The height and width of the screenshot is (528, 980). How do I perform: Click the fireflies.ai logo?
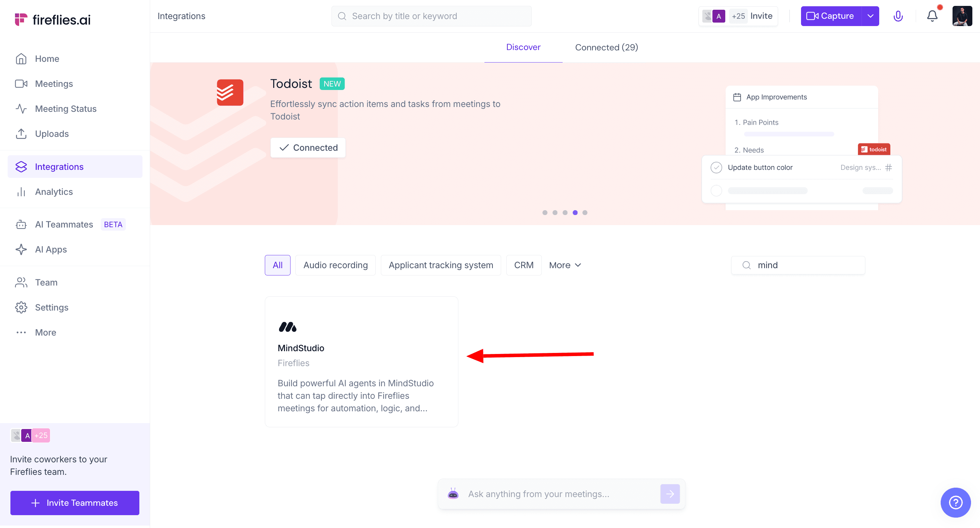[52, 19]
